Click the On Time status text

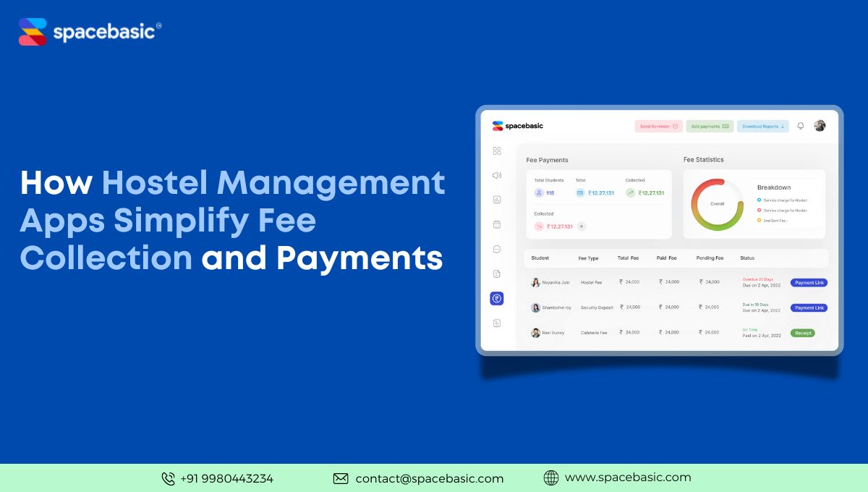click(749, 330)
